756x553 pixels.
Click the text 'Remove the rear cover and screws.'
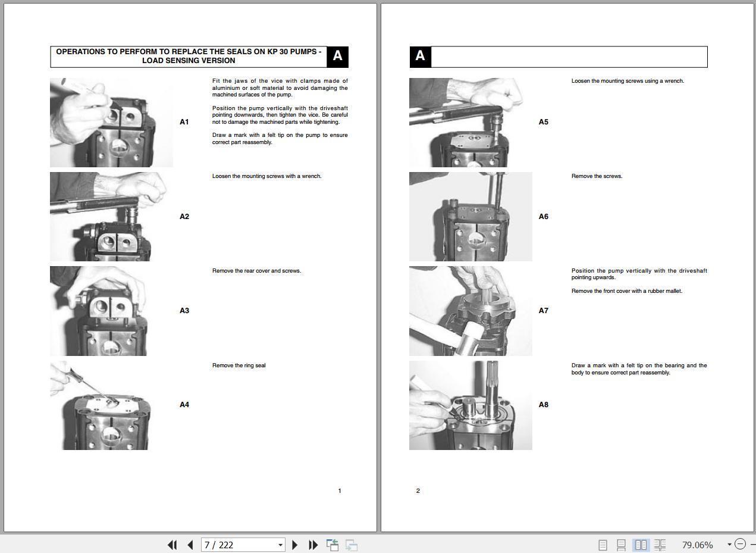point(257,271)
